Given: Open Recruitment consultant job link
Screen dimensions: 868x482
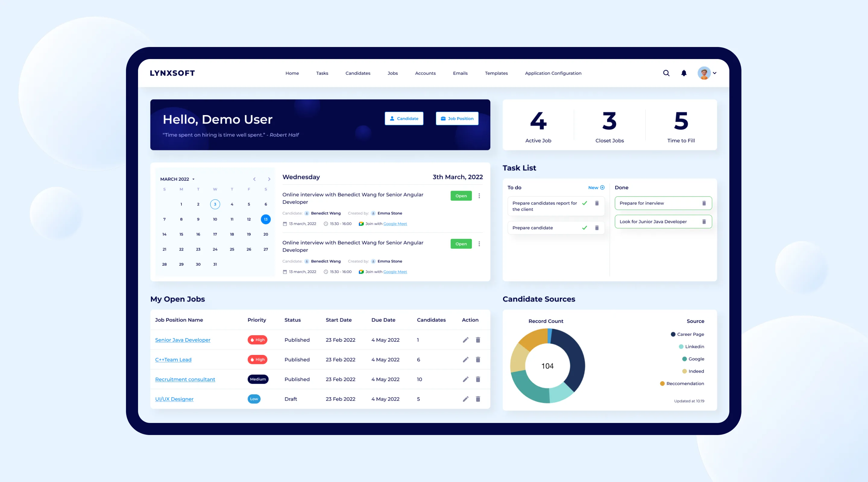Looking at the screenshot, I should [x=185, y=379].
